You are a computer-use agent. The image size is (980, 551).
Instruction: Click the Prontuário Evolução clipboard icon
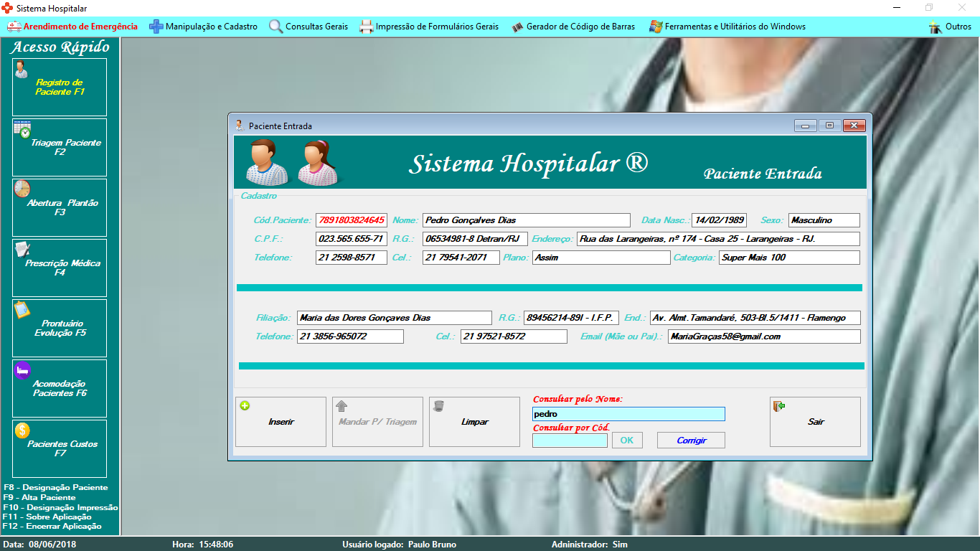click(22, 310)
